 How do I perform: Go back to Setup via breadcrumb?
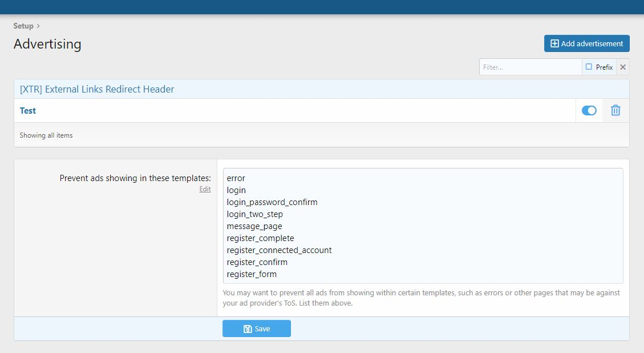pyautogui.click(x=23, y=26)
